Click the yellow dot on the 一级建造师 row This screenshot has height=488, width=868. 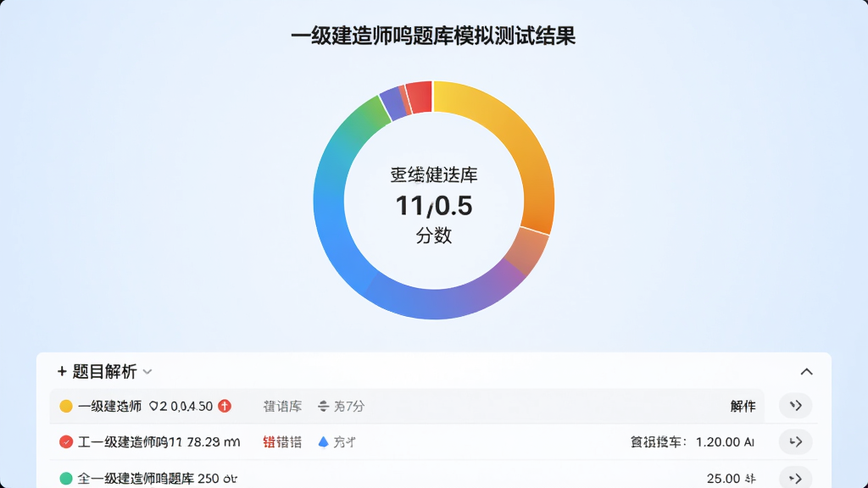click(x=66, y=406)
